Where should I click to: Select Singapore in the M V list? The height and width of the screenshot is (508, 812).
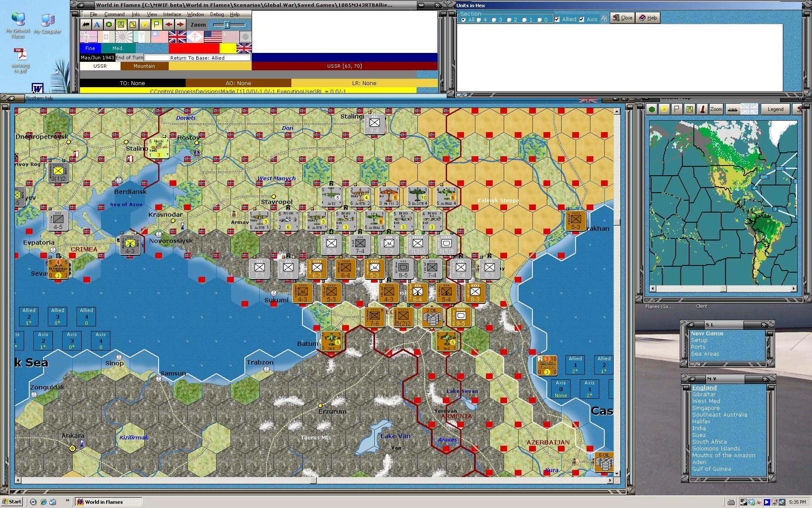click(x=706, y=408)
